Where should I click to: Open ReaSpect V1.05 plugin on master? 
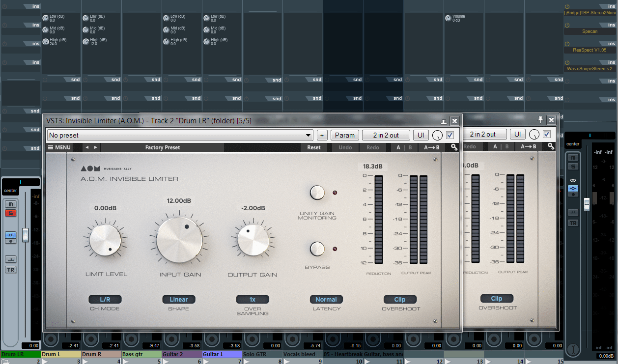click(x=590, y=50)
